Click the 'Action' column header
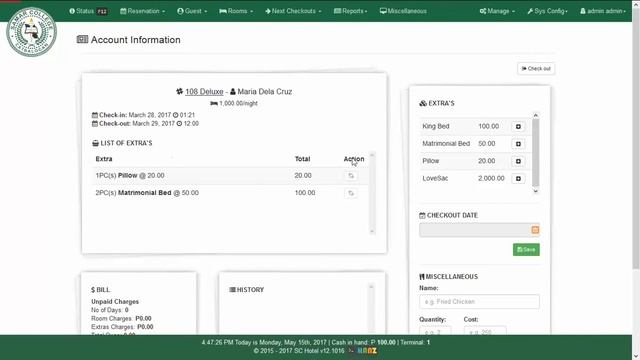The width and height of the screenshot is (640, 360). 354,159
